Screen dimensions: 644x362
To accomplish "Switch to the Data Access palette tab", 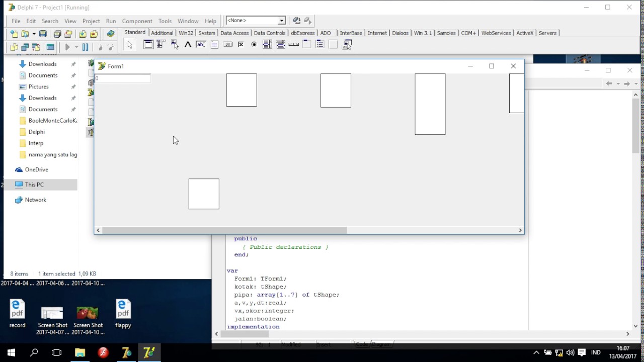I will [x=234, y=33].
